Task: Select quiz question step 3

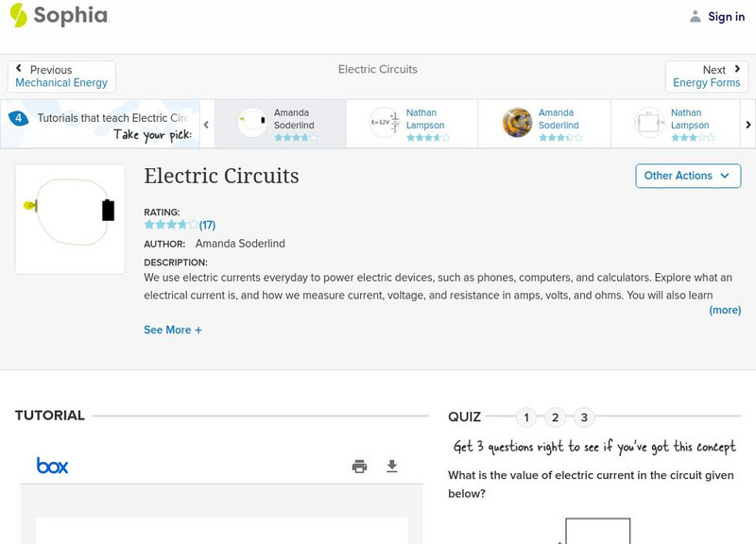Action: [x=586, y=416]
